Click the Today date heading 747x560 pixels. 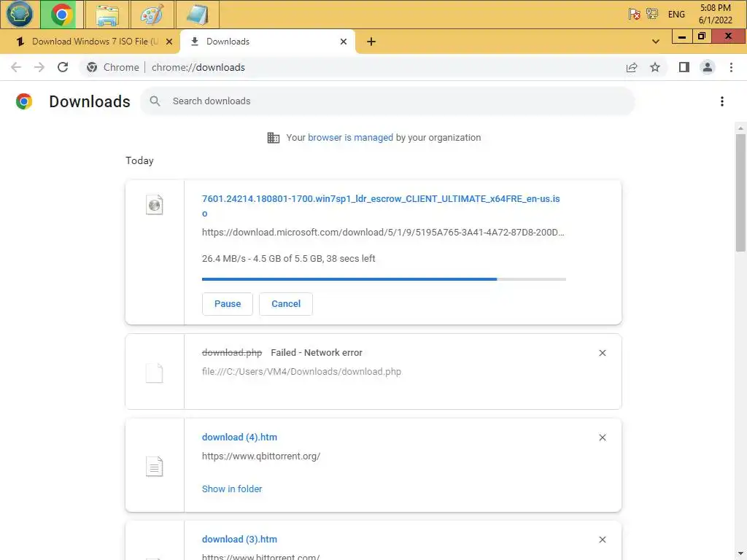click(139, 161)
